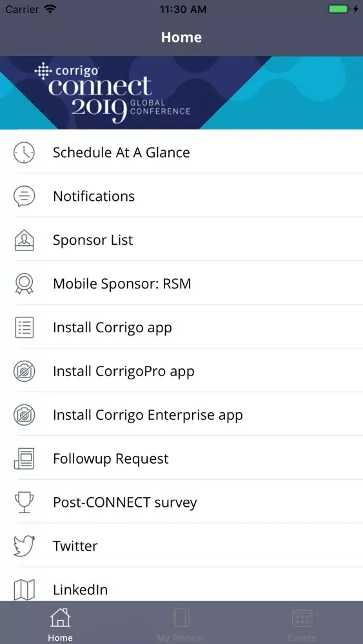Tap the speech bubble Notifications icon

pyautogui.click(x=24, y=196)
